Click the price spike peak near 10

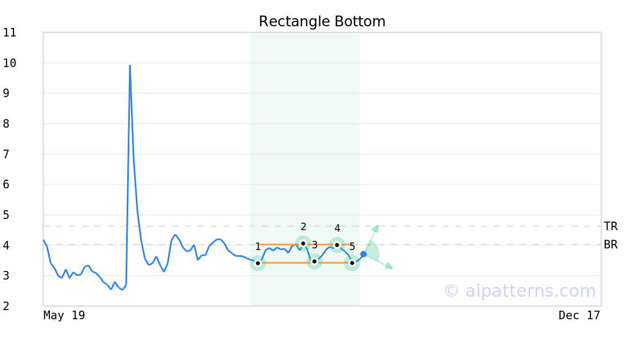130,66
